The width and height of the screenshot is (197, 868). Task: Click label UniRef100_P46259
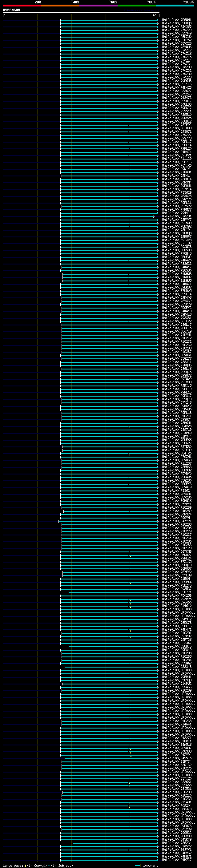point(177,511)
